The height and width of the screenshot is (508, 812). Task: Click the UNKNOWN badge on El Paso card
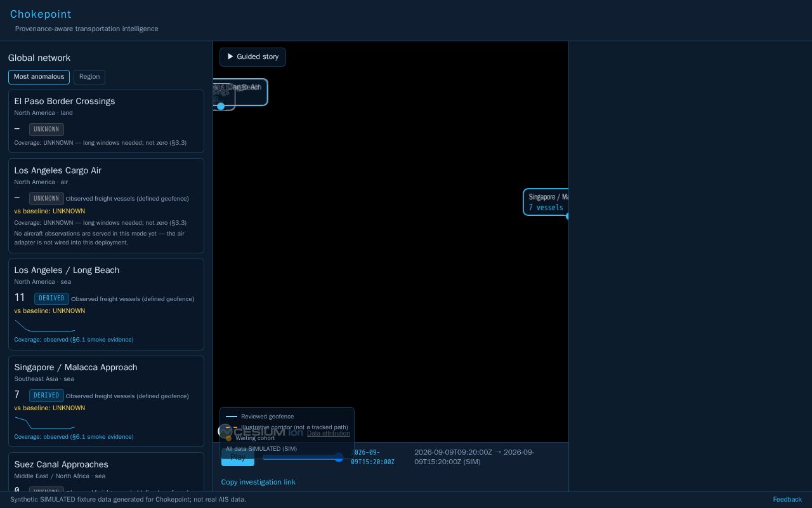click(x=46, y=130)
